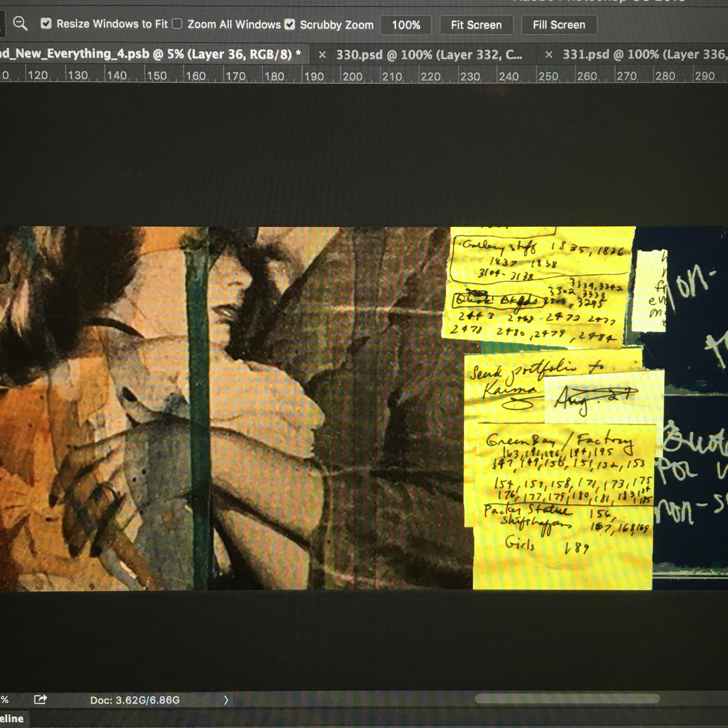
Task: Click the Fill Screen button
Action: 559,25
